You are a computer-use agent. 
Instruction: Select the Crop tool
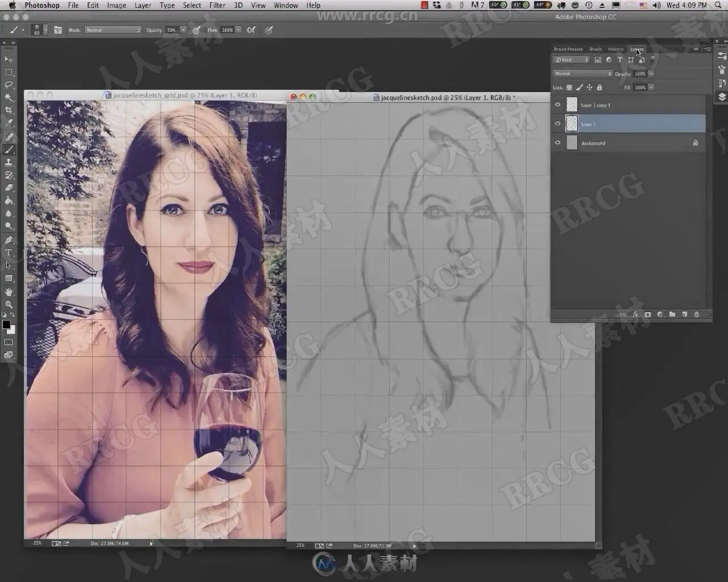click(x=9, y=110)
